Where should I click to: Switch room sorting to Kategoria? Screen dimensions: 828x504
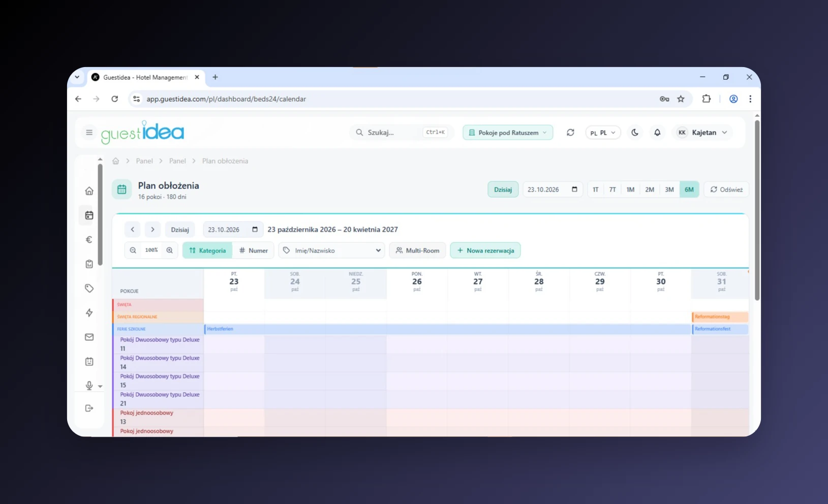207,250
